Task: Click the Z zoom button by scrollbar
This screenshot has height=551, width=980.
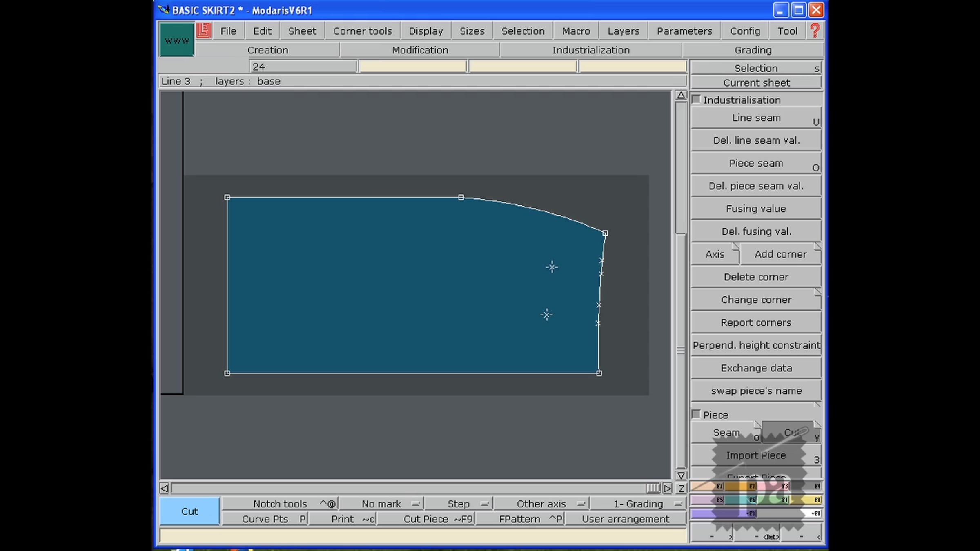Action: pyautogui.click(x=681, y=488)
